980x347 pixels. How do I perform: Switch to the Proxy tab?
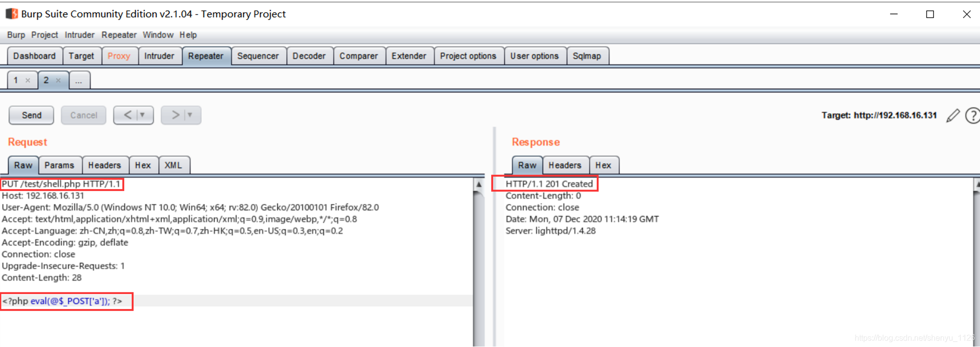pos(119,56)
